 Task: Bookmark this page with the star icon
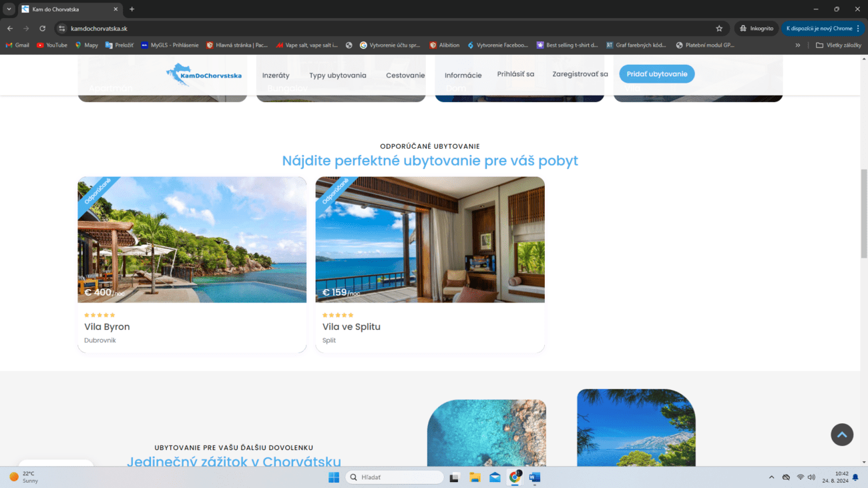[719, 29]
